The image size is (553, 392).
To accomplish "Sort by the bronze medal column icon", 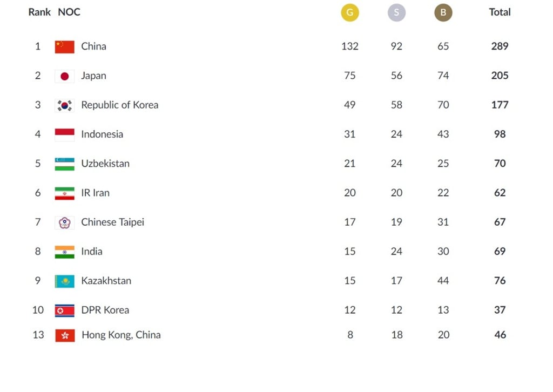I will point(443,12).
